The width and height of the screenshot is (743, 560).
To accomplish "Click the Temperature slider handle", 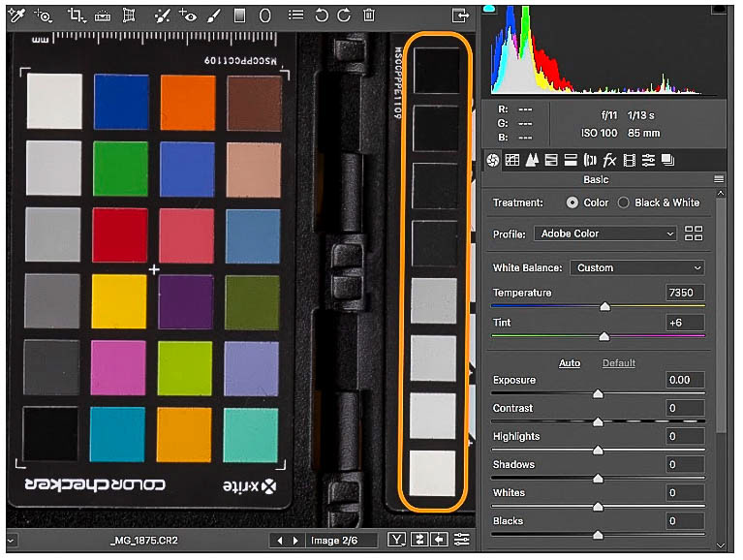I will (x=605, y=307).
